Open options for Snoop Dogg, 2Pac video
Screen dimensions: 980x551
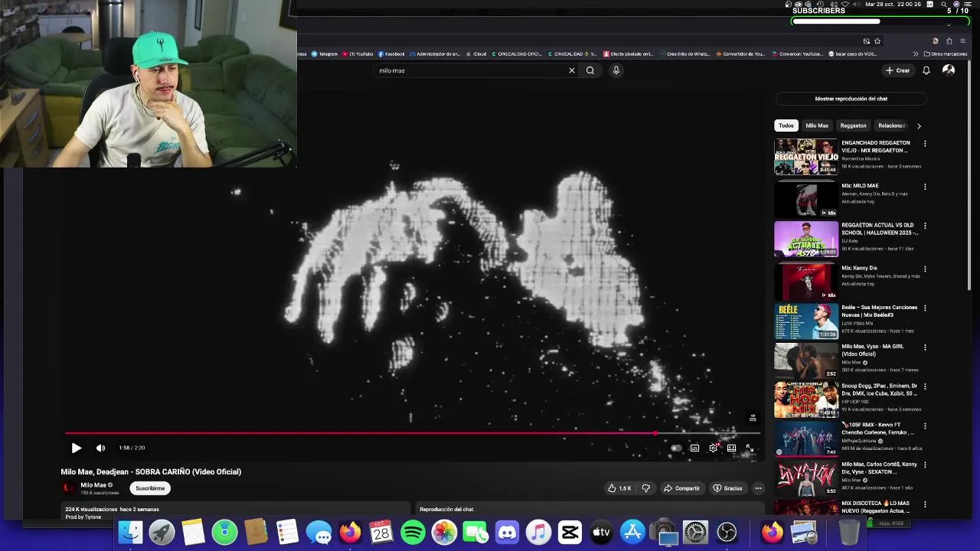point(925,386)
